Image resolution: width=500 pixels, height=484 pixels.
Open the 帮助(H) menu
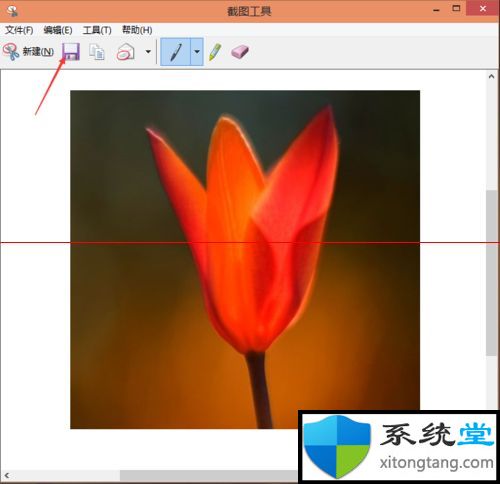(x=137, y=30)
